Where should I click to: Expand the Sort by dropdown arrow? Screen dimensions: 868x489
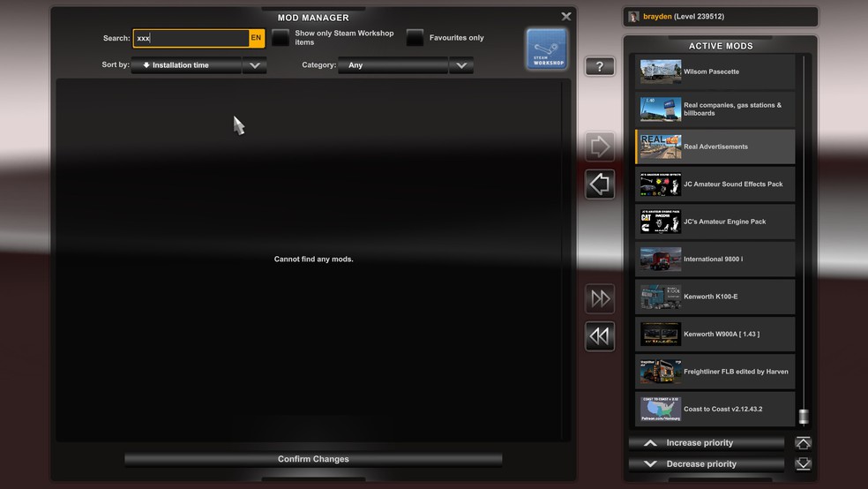[254, 65]
